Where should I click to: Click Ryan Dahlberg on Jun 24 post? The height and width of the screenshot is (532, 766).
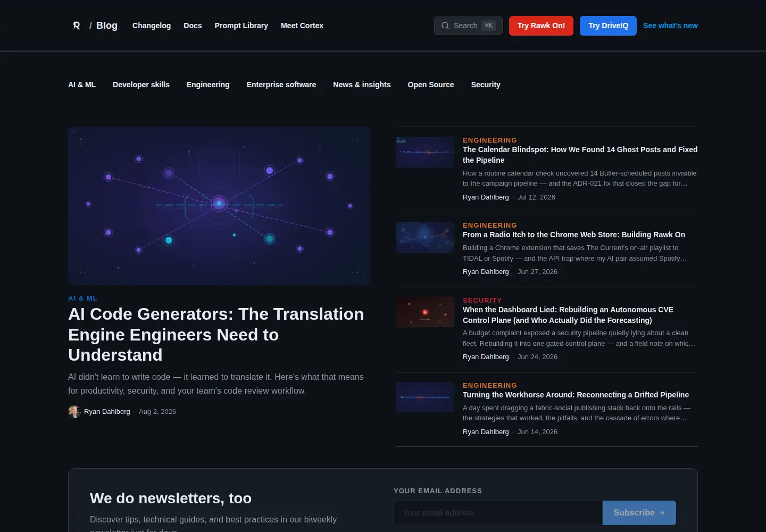tap(486, 357)
